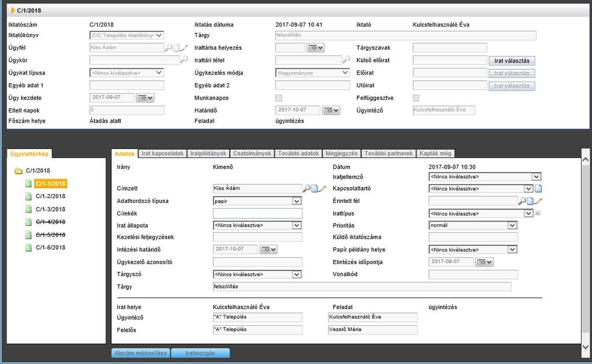Viewport: 592px width, 364px height.
Task: Click the document icon of C/1-6/2018
Action: click(x=28, y=247)
